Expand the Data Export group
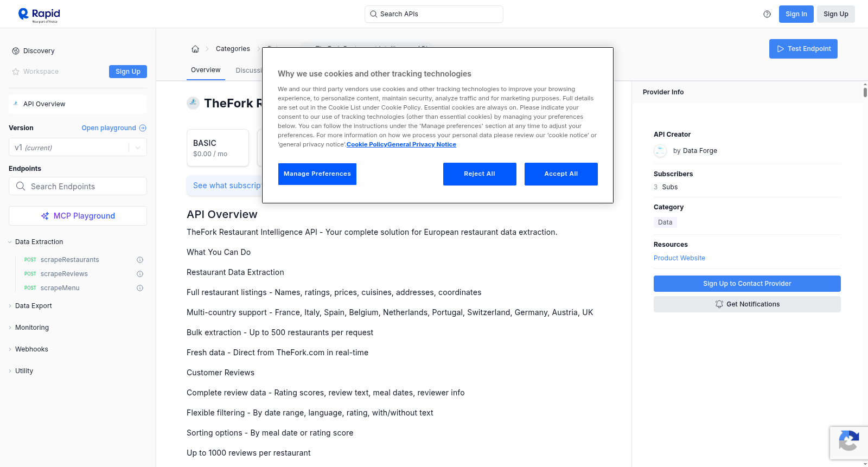The width and height of the screenshot is (868, 467). tap(34, 306)
